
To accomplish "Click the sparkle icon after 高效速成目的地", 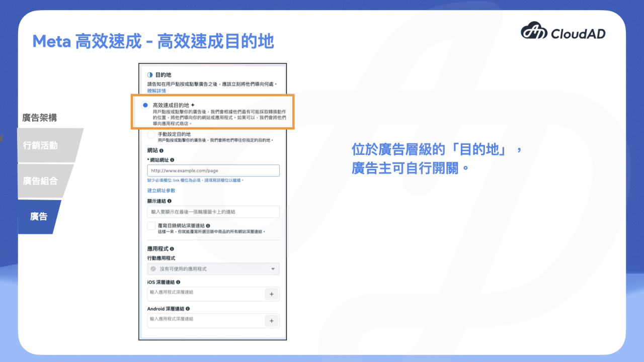I will click(193, 105).
